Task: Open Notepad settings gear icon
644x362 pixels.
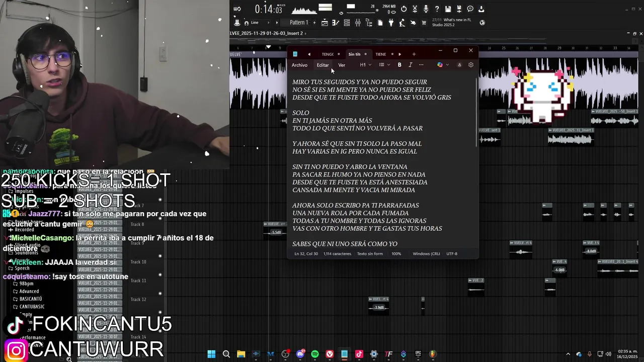Action: 471,65
